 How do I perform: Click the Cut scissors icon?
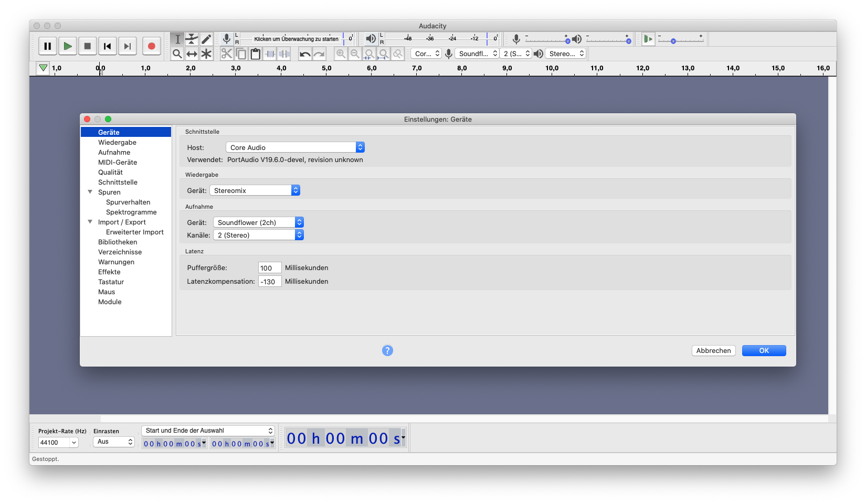click(x=227, y=53)
